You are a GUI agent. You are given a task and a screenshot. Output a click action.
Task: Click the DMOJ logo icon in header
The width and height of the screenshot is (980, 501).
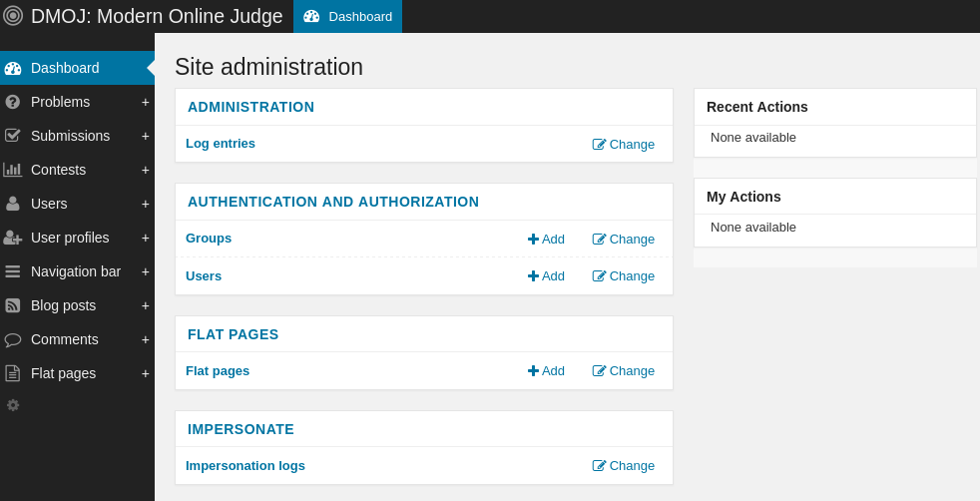[x=13, y=16]
